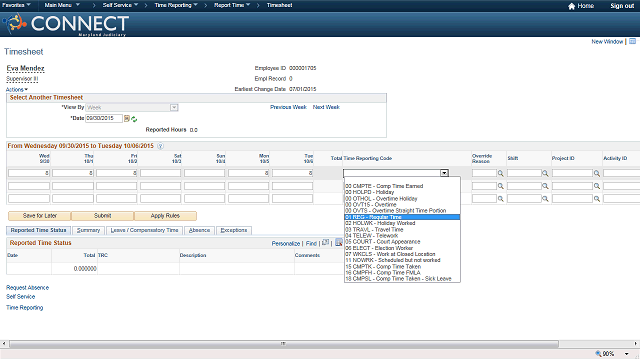
Task: Go to Next Week link
Action: 326,107
